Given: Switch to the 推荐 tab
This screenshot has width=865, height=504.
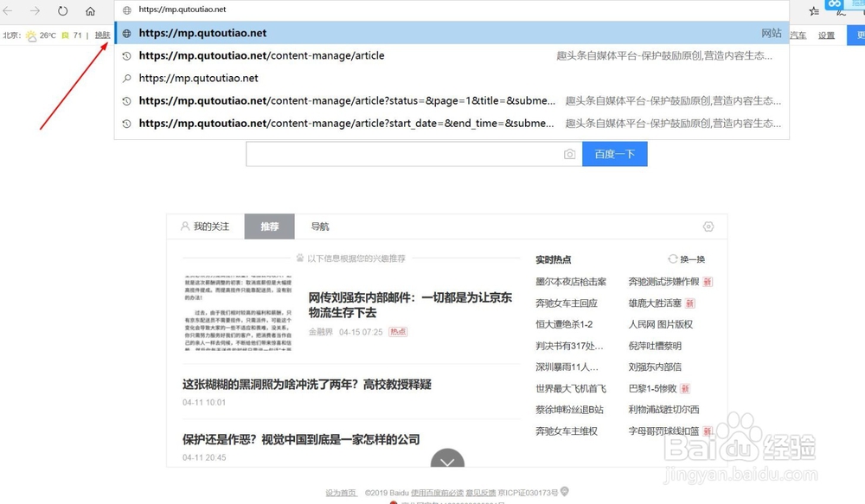Looking at the screenshot, I should [270, 226].
